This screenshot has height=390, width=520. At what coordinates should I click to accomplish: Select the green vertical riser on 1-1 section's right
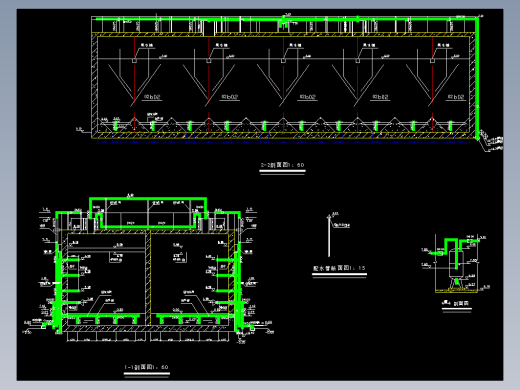[238, 272]
